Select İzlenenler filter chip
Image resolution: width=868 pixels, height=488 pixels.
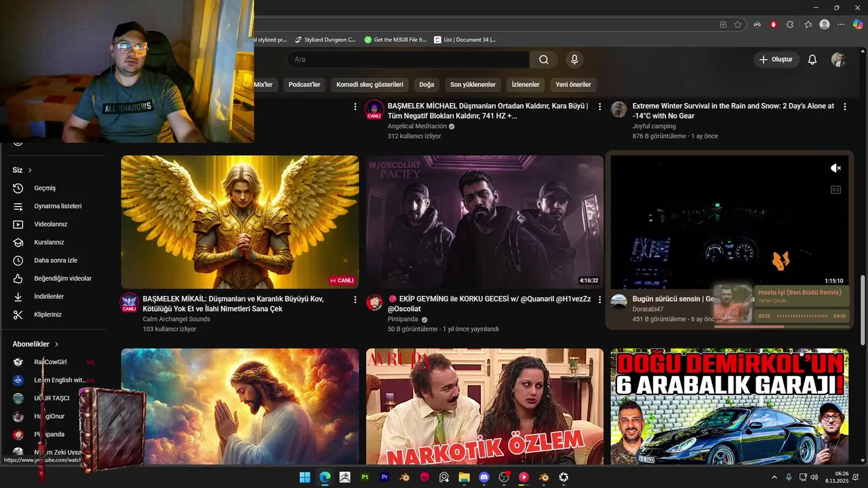pos(526,85)
